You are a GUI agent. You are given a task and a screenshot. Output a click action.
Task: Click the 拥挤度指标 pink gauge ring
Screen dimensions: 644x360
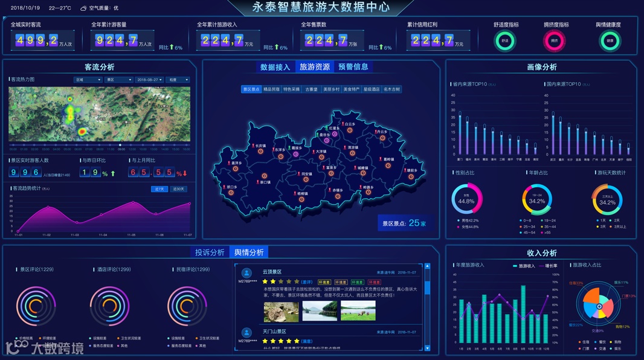pyautogui.click(x=555, y=40)
